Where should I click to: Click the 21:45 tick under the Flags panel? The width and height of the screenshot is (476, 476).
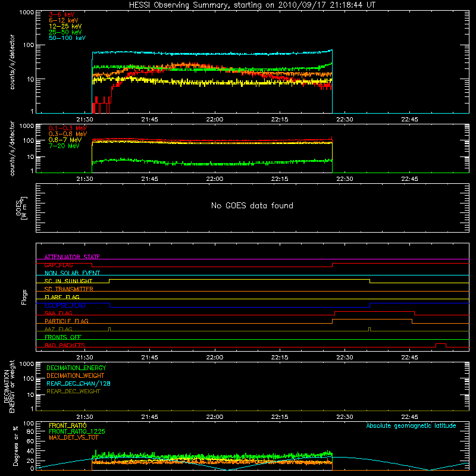coord(150,358)
